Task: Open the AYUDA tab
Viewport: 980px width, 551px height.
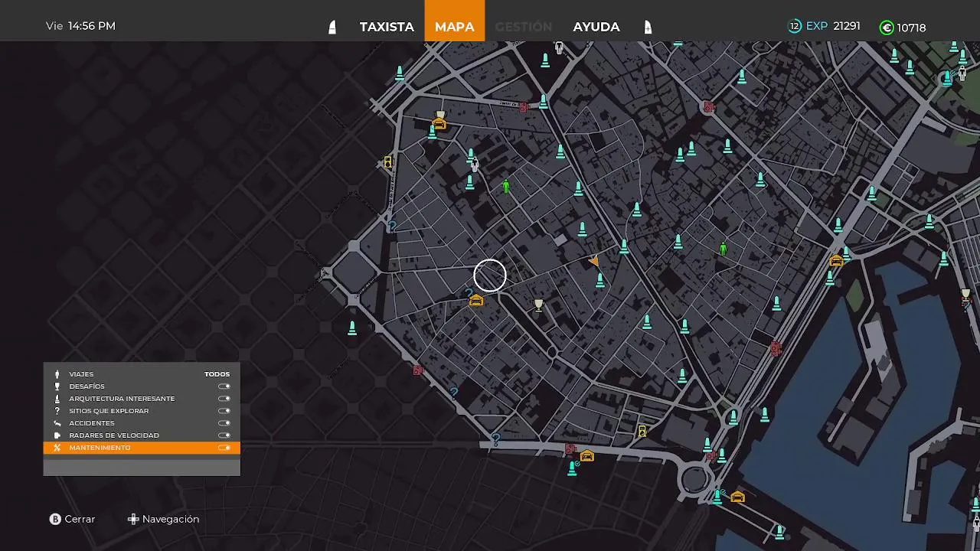Action: [596, 27]
